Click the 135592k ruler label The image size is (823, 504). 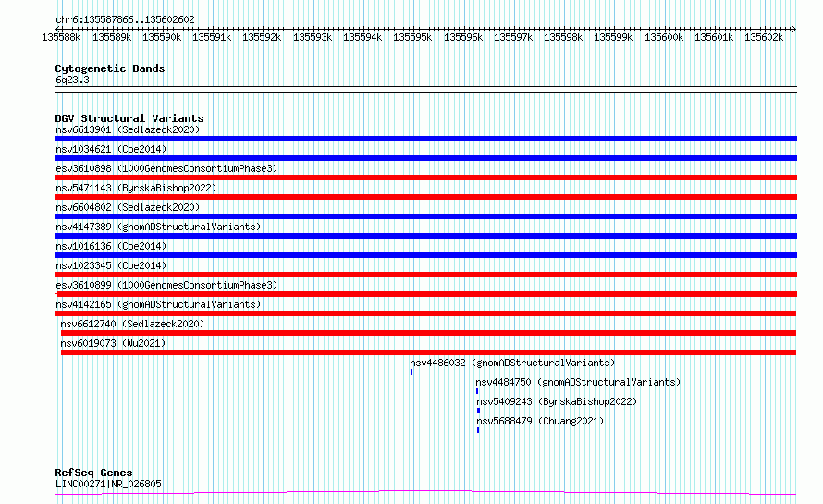tap(262, 37)
